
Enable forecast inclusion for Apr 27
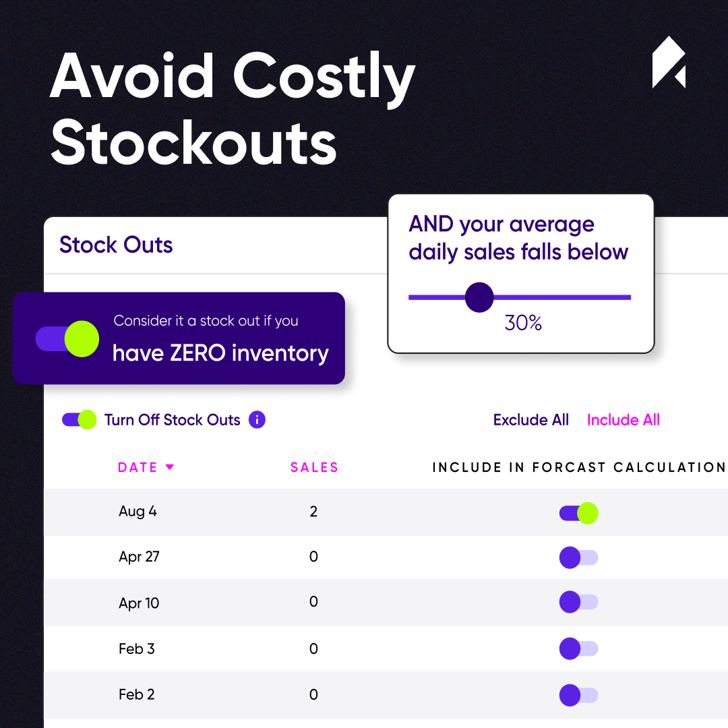click(x=578, y=557)
